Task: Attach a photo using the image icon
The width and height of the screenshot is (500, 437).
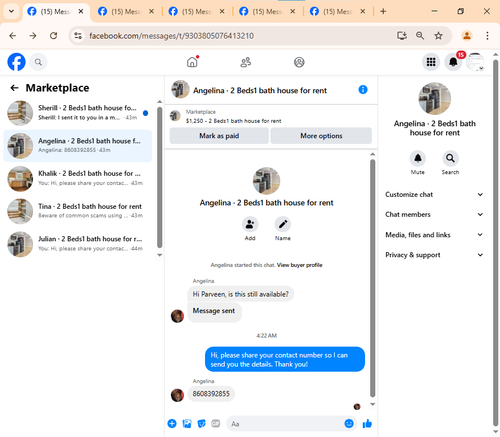Action: point(187,424)
